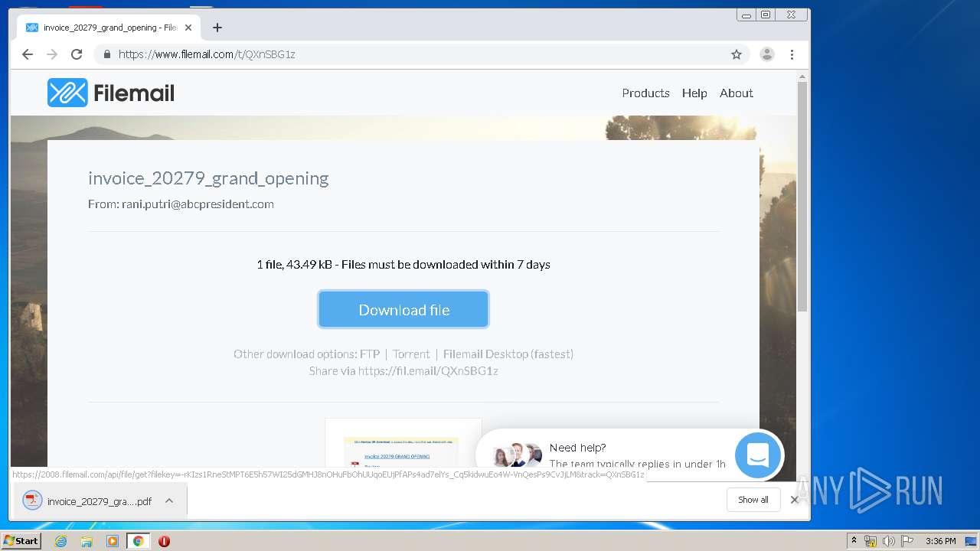This screenshot has width=980, height=551.
Task: Close the downloads bar
Action: 795,500
